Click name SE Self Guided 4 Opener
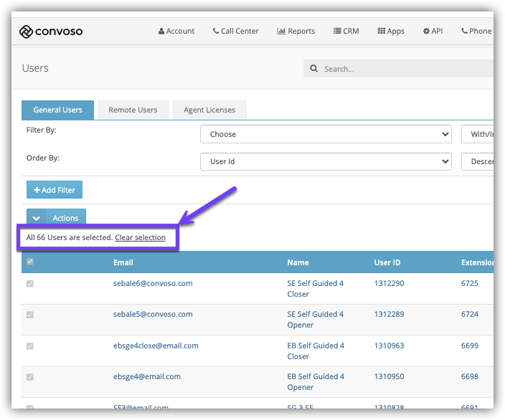The width and height of the screenshot is (505, 420). [316, 320]
